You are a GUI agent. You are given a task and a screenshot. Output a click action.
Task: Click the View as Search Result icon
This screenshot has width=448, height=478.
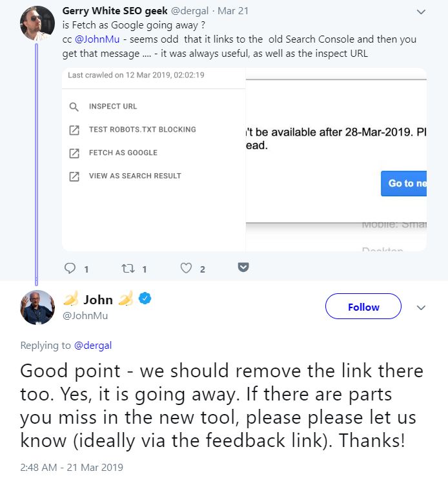pyautogui.click(x=74, y=176)
